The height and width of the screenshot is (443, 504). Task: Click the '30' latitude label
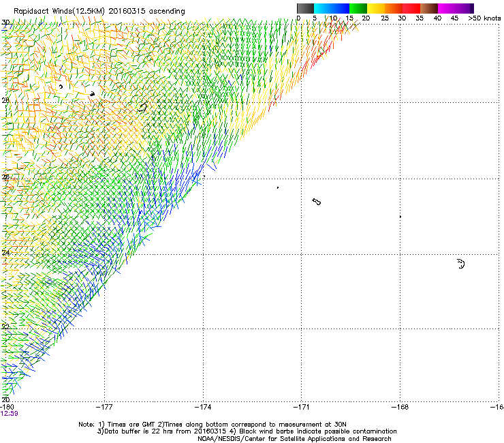[x=5, y=22]
